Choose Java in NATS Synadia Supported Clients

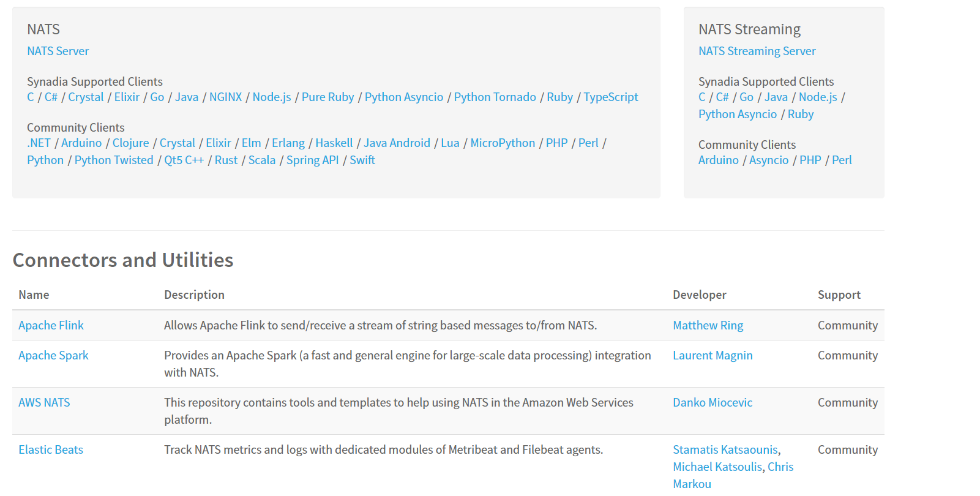click(187, 97)
